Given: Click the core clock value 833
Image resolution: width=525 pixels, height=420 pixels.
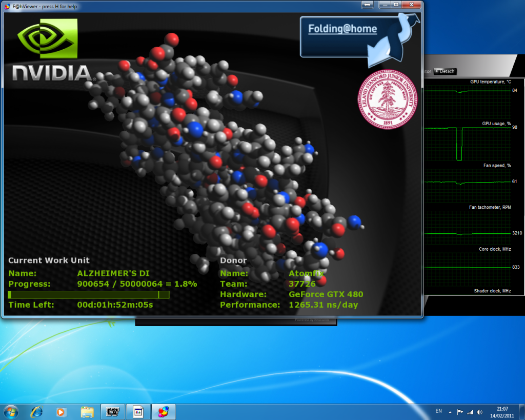Looking at the screenshot, I should (516, 267).
